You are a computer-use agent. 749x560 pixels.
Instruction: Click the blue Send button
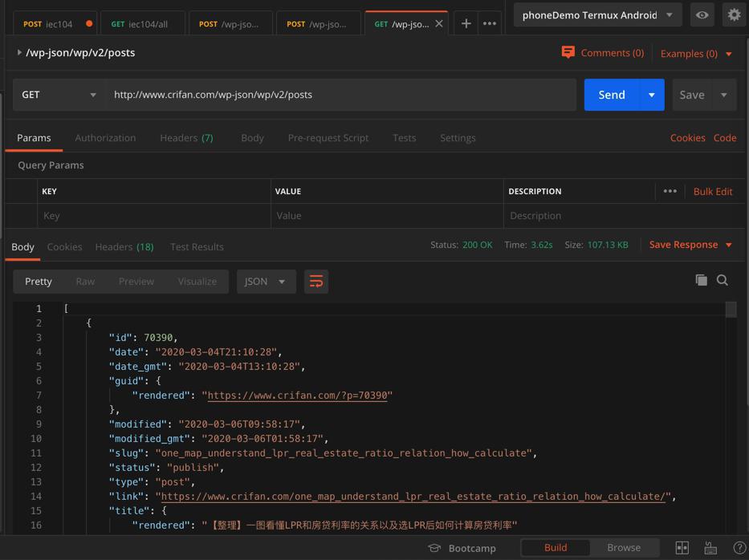pyautogui.click(x=612, y=95)
